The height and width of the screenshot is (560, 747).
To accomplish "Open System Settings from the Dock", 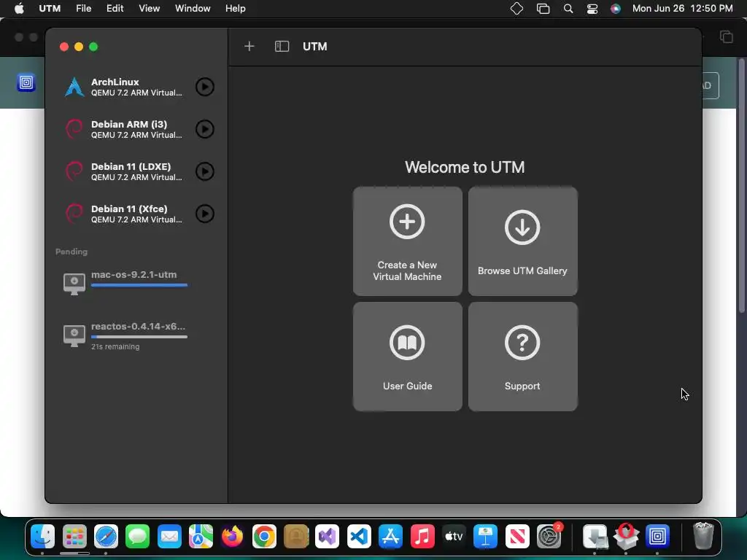I will [549, 537].
